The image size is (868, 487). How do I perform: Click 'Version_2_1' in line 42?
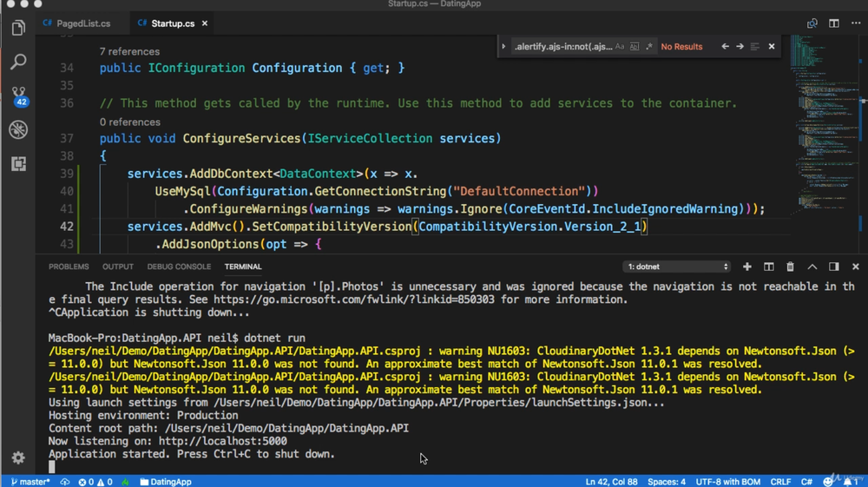[602, 227]
